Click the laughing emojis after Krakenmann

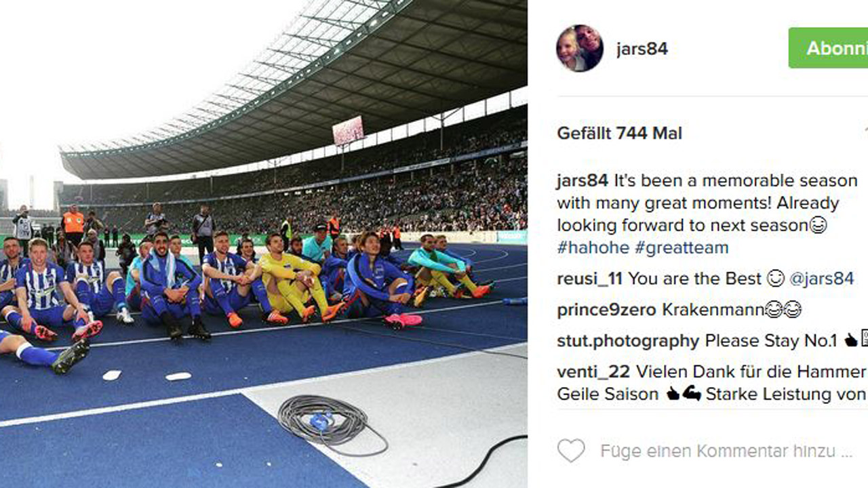[783, 310]
